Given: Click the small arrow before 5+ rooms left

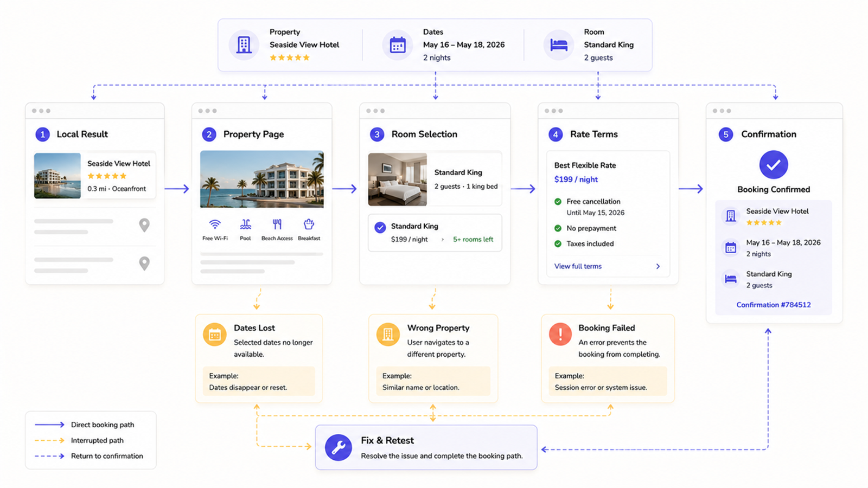Looking at the screenshot, I should (x=443, y=239).
